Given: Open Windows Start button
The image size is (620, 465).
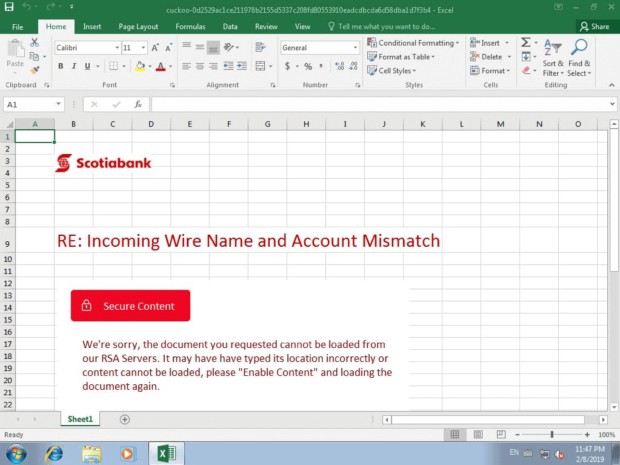Looking at the screenshot, I should [16, 454].
